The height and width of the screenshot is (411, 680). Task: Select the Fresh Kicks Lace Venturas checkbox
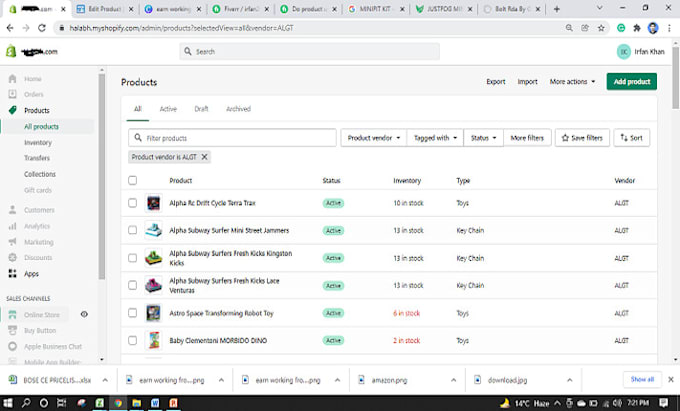click(133, 285)
